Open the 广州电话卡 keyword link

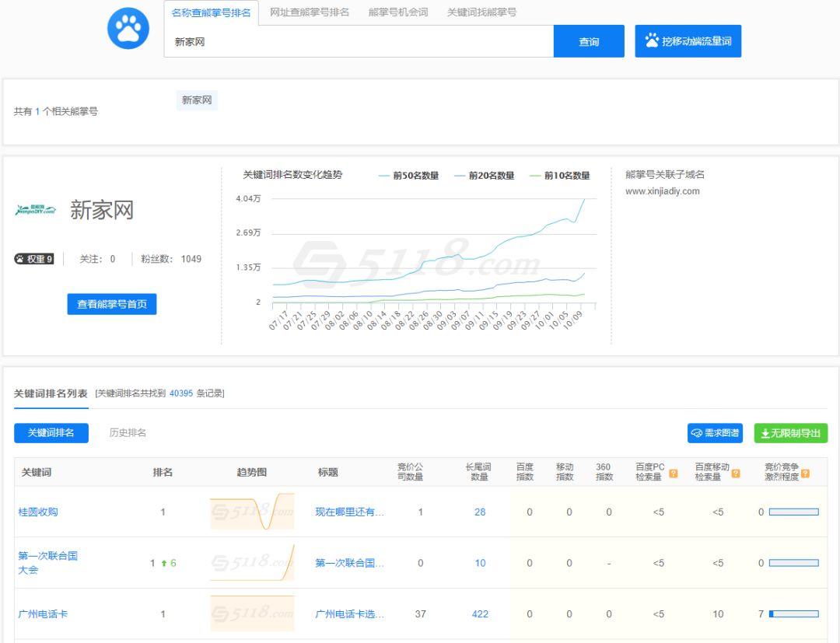click(43, 614)
